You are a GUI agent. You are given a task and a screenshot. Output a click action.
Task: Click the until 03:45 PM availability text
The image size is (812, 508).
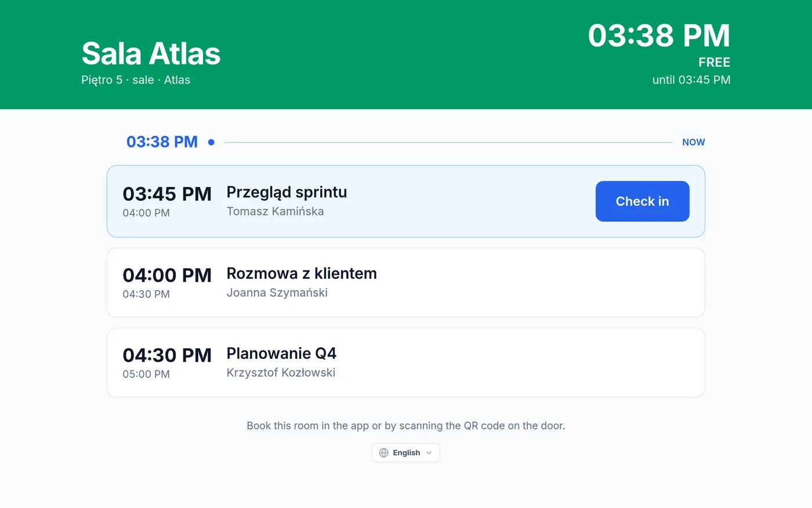coord(691,80)
